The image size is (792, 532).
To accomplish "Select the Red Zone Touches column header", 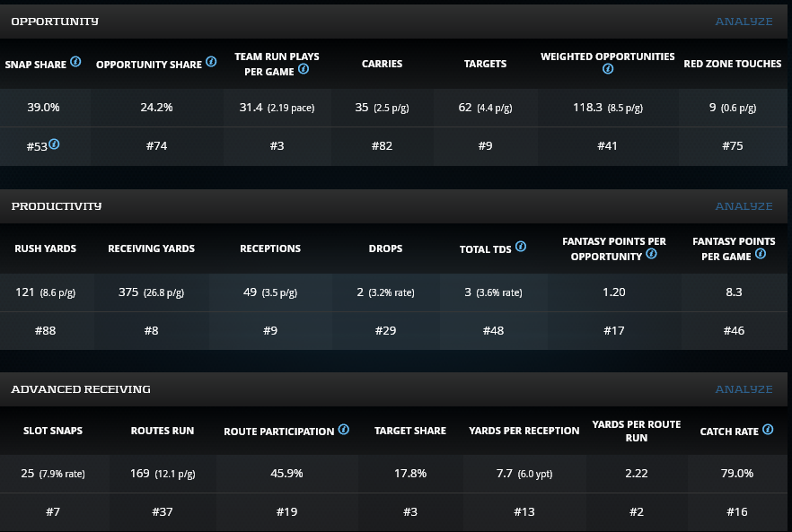I will point(732,64).
